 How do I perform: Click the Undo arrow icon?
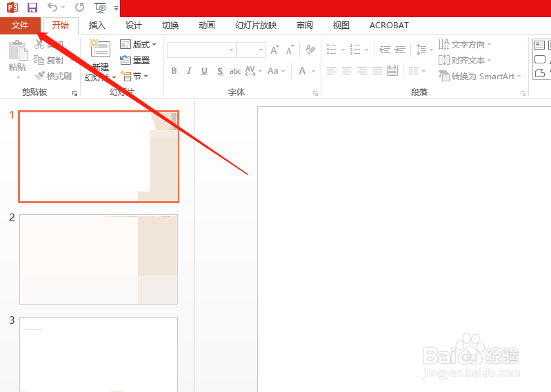52,8
